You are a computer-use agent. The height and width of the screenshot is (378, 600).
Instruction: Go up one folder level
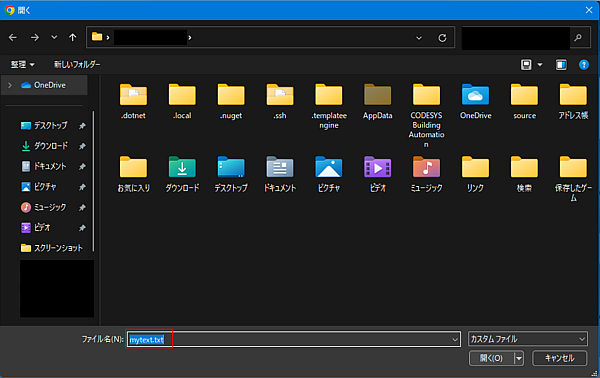click(x=72, y=37)
